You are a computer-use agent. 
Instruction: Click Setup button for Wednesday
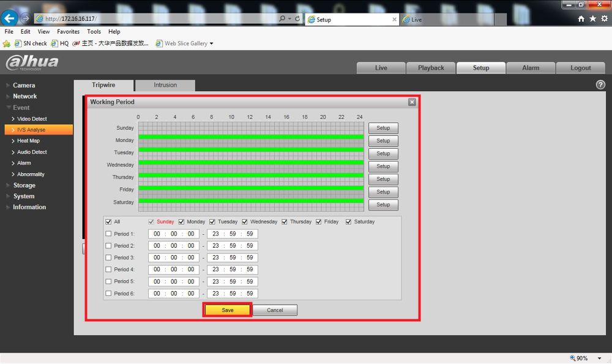(x=383, y=166)
